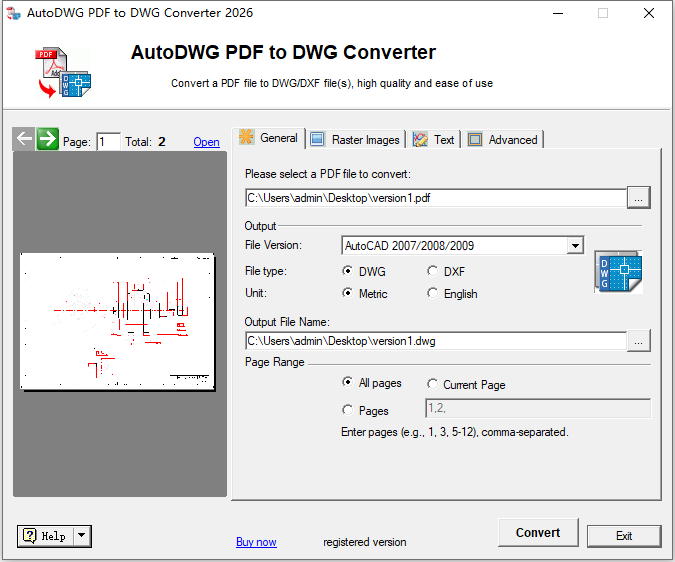The width and height of the screenshot is (675, 562).
Task: Click the Raster Images tab icon
Action: (x=317, y=139)
